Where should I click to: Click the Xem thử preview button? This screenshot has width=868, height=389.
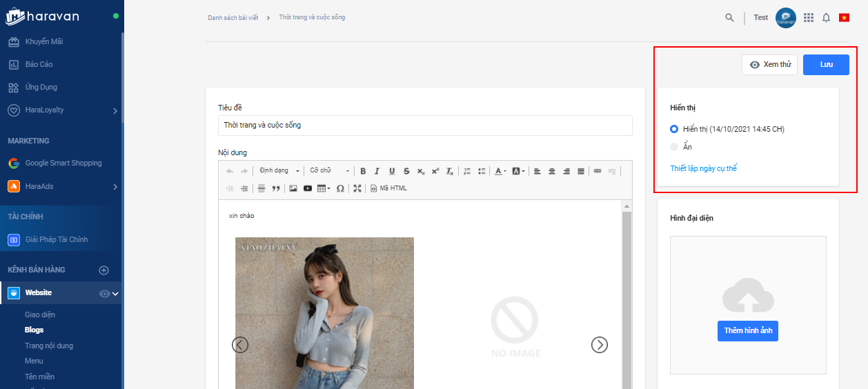point(770,65)
